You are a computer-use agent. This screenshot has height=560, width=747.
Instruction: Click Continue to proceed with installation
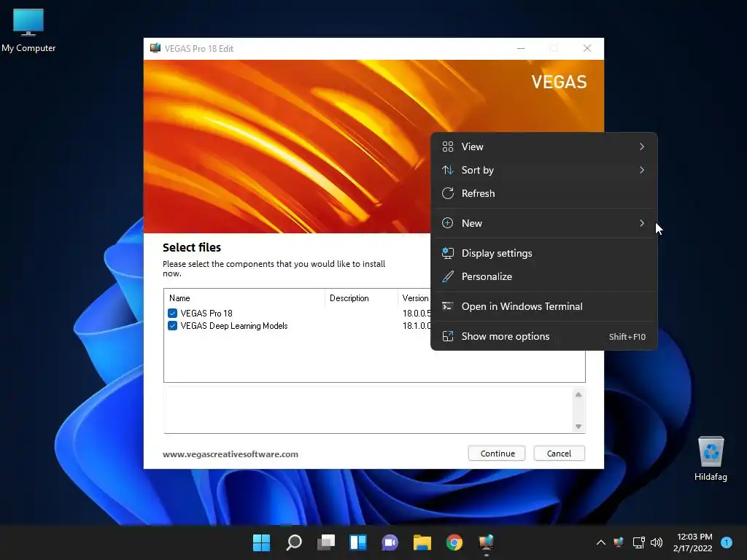[x=497, y=454]
